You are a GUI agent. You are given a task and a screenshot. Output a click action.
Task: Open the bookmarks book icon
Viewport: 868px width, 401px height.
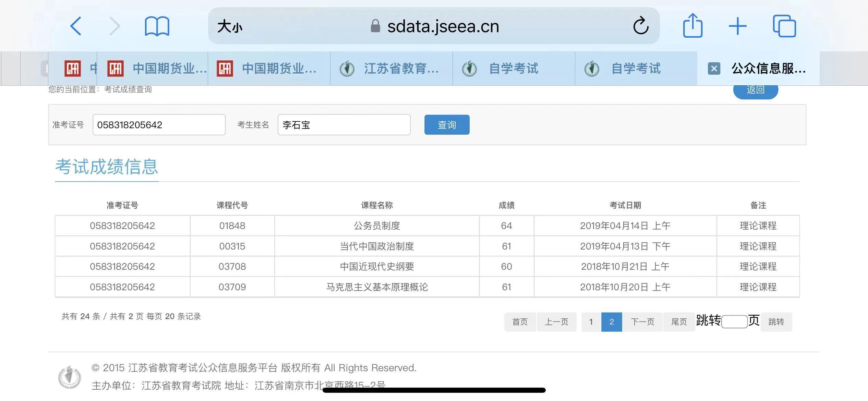[157, 26]
